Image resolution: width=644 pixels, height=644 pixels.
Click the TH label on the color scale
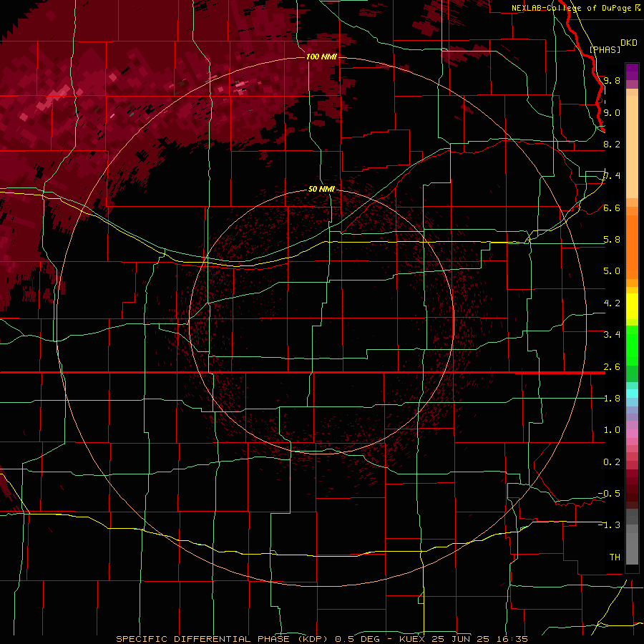[x=615, y=557]
